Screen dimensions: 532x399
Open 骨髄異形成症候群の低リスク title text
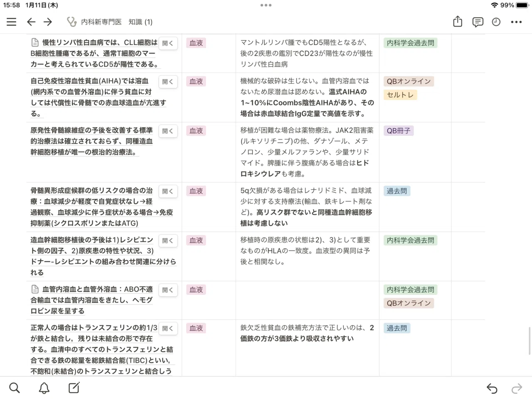(x=102, y=207)
